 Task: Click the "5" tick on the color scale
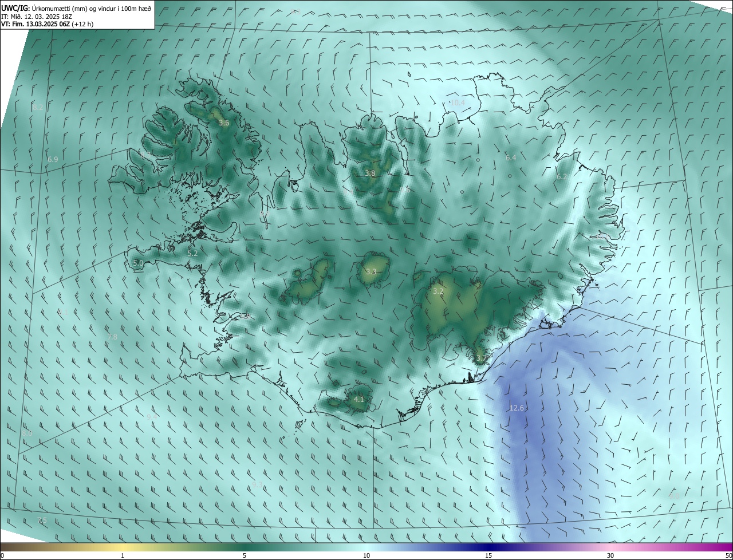(245, 555)
